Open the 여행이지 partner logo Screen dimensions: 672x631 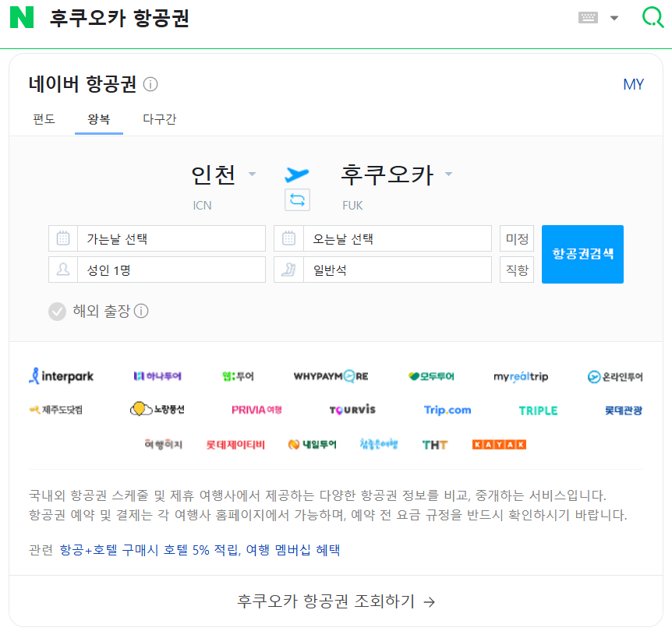click(163, 444)
